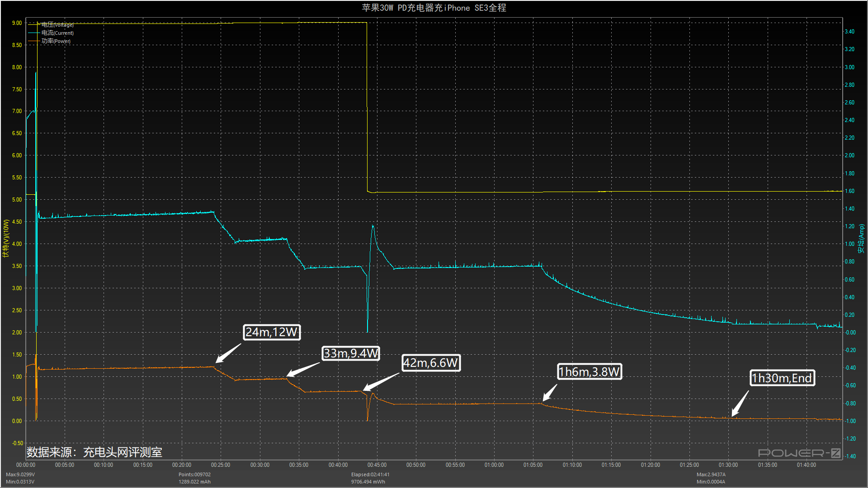The width and height of the screenshot is (868, 488).
Task: Click the 0.80 tick on the ampere axis
Action: 849,262
